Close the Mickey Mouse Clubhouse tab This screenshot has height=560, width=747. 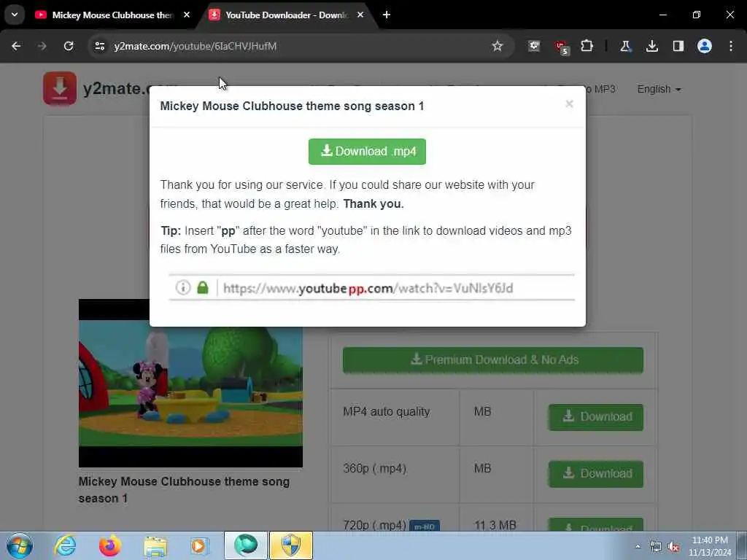187,15
